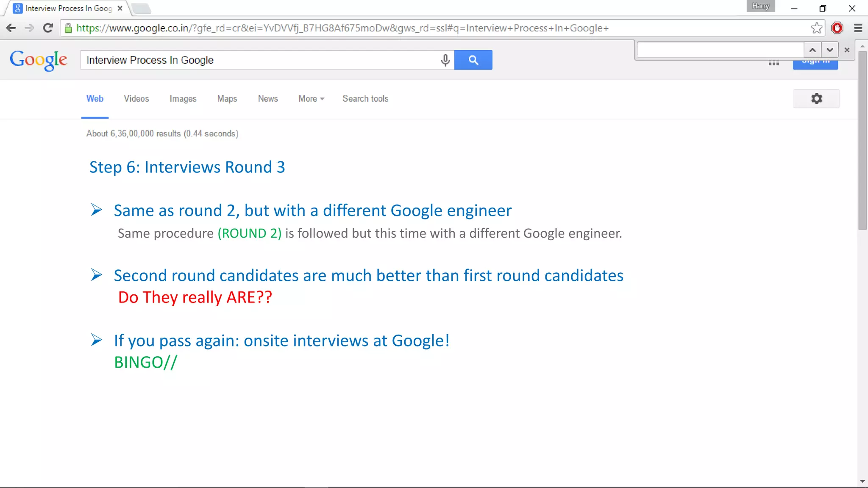Click the scrollbar up arrow
This screenshot has width=868, height=488.
(862, 46)
